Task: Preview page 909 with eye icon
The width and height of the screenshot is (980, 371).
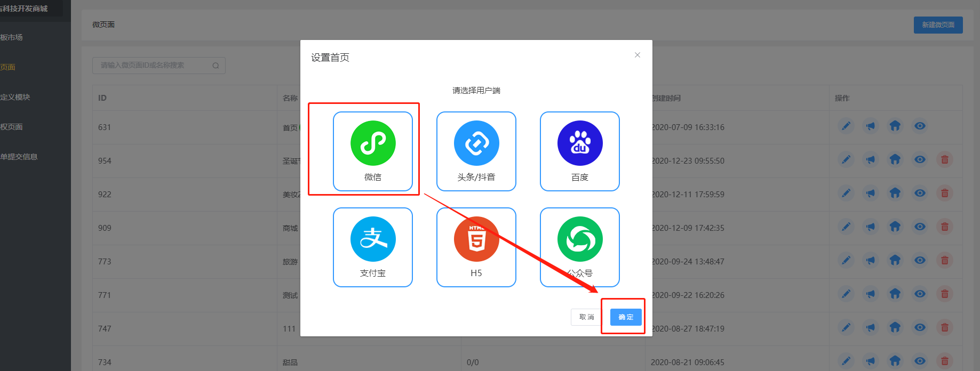Action: pyautogui.click(x=920, y=227)
